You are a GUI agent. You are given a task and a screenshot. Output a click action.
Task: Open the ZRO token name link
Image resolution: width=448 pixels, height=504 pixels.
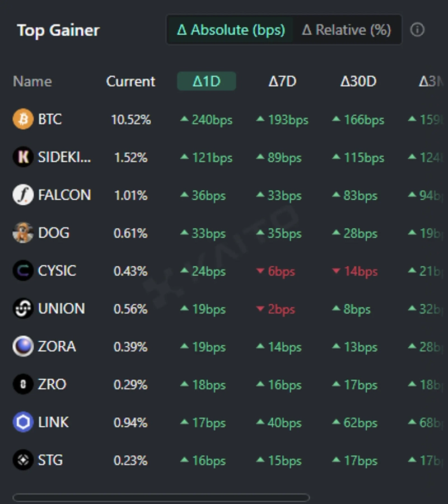pyautogui.click(x=52, y=384)
